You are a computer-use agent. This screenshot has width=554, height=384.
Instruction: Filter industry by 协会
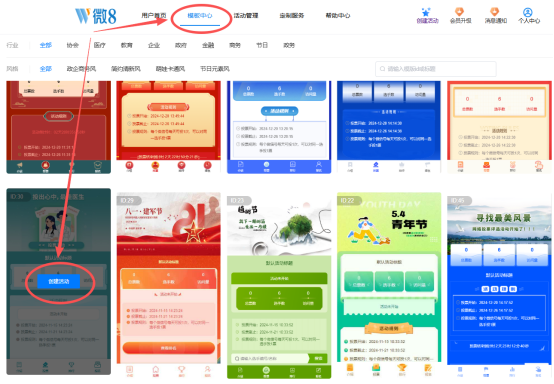pyautogui.click(x=72, y=45)
